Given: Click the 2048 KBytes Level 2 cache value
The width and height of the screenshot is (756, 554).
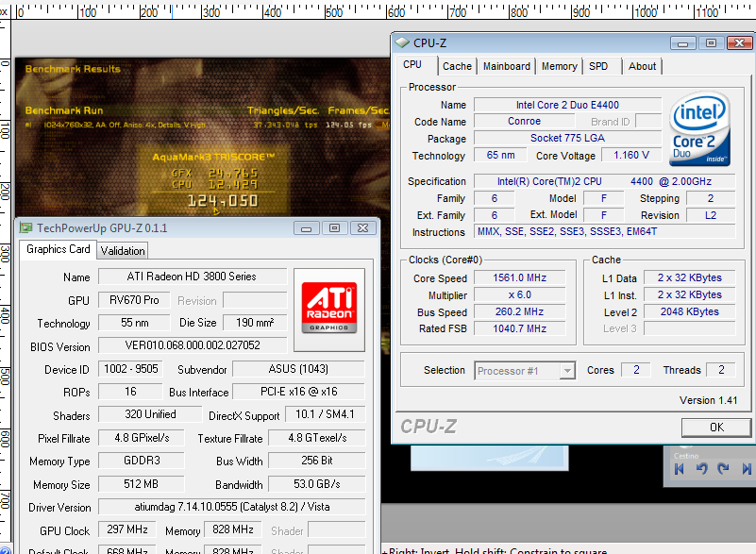Looking at the screenshot, I should tap(690, 311).
